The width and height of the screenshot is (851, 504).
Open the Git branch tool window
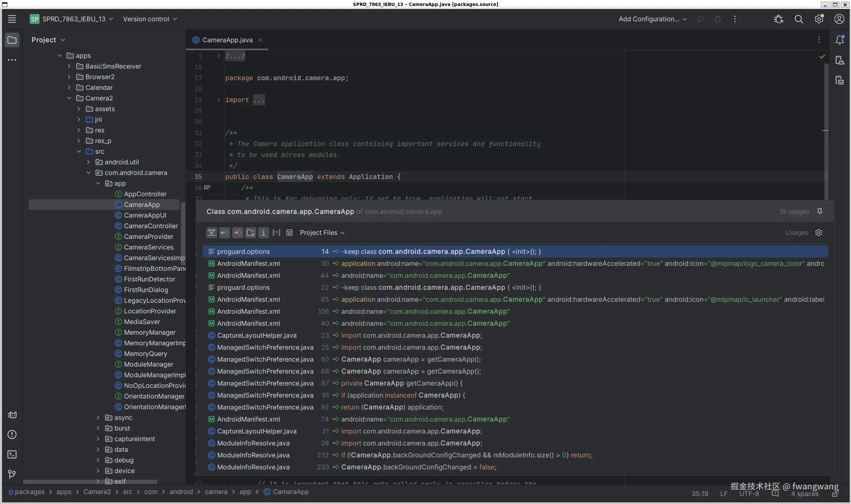point(12,474)
